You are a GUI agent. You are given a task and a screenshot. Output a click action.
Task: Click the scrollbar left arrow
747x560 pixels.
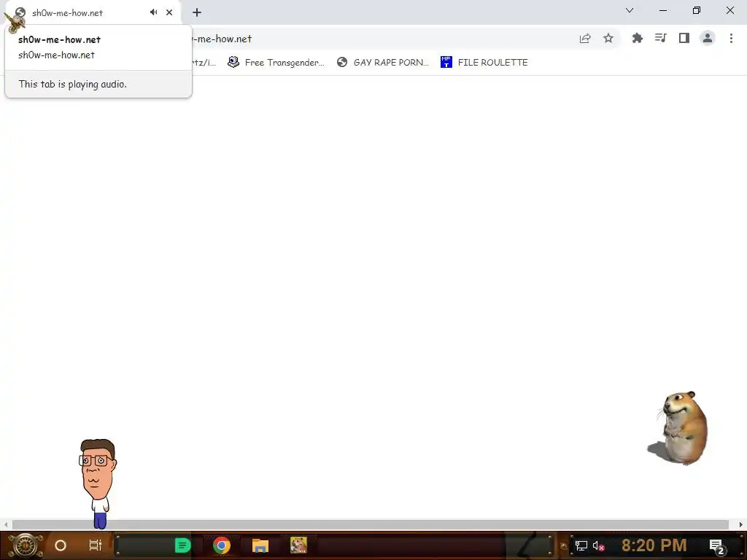coord(6,524)
